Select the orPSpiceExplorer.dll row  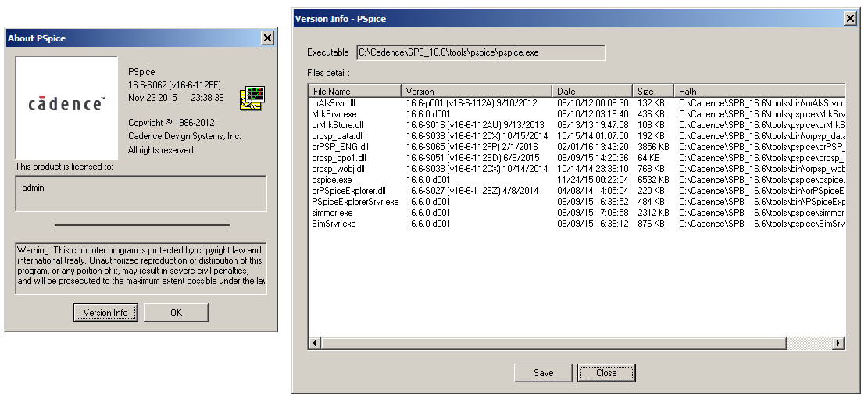coord(577,191)
